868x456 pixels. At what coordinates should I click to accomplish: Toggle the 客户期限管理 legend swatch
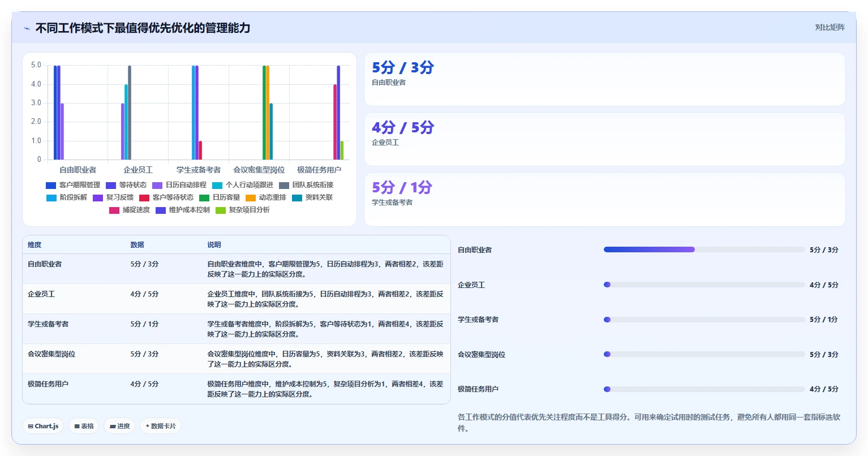51,185
